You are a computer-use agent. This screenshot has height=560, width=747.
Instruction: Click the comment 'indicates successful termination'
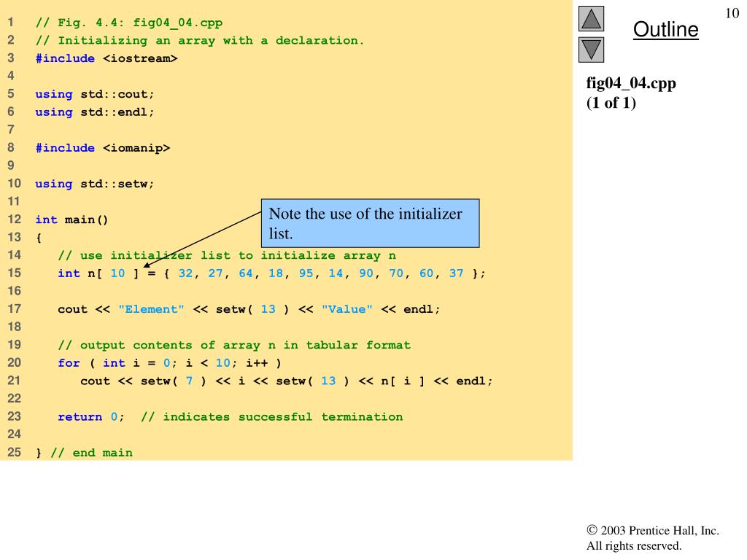pos(282,417)
